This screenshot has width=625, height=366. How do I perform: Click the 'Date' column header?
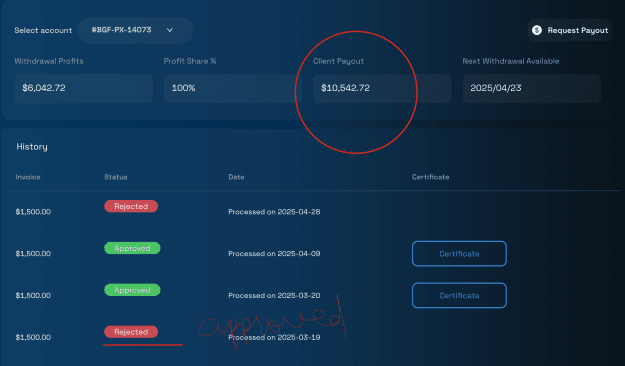236,177
